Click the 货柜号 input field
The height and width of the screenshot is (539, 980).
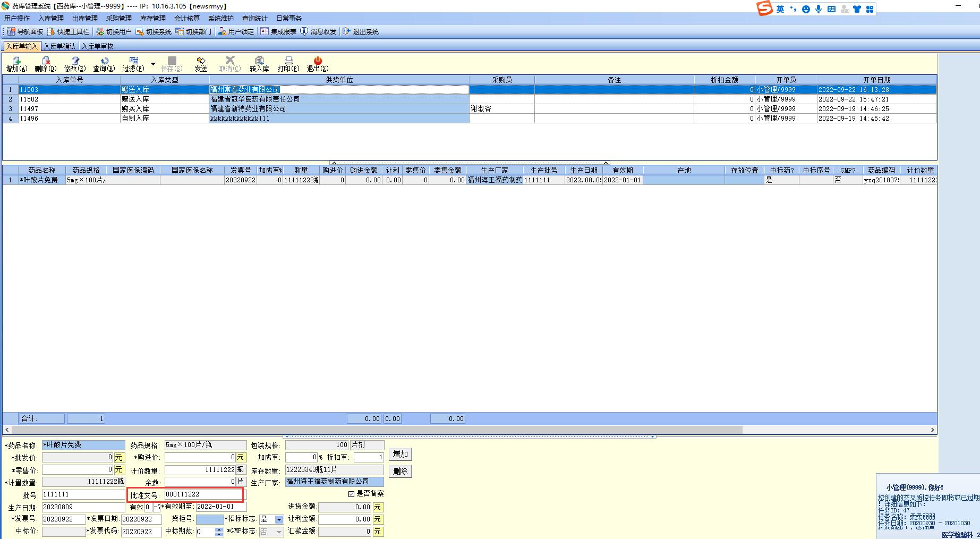click(210, 519)
